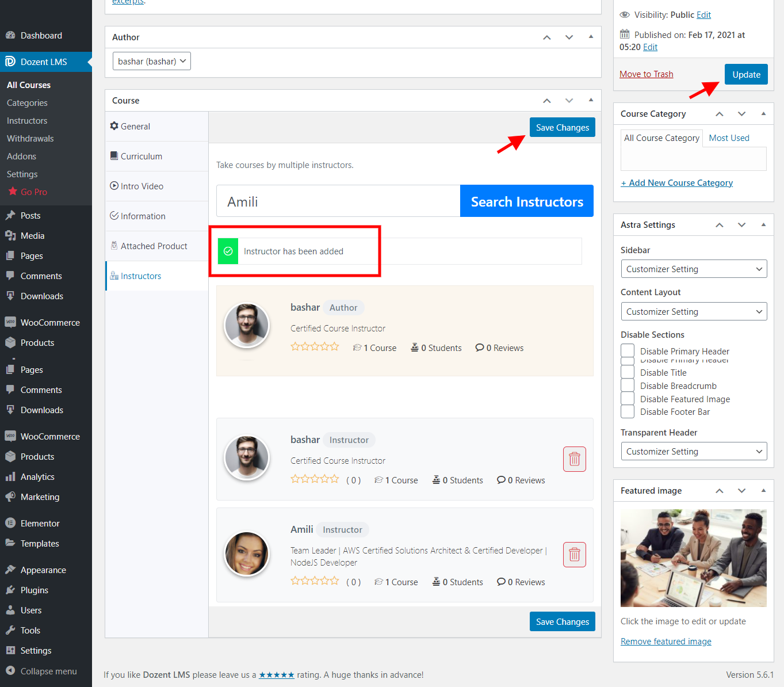Screen dimensions: 784x687
Task: Toggle Featured image panel triangle
Action: (x=763, y=491)
